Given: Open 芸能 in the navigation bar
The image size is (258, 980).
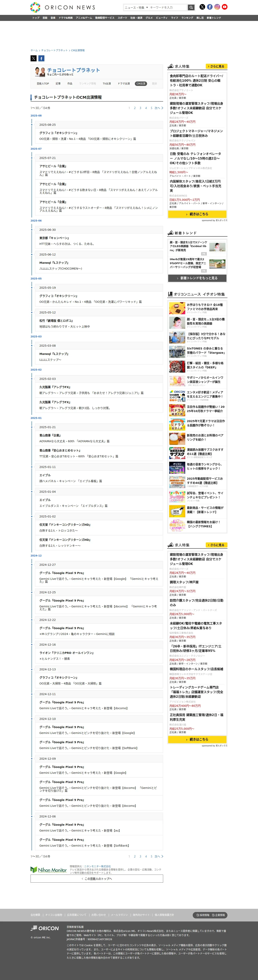Looking at the screenshot, I should pos(45,18).
